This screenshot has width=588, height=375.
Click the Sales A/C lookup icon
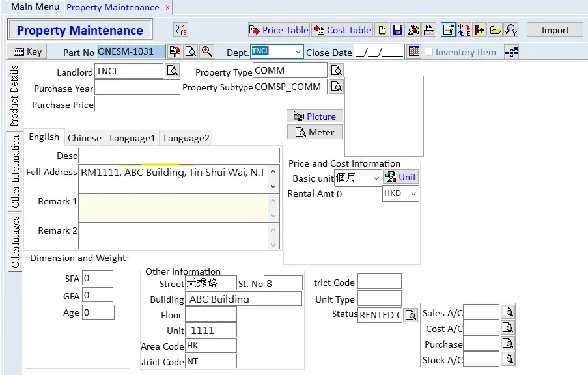(x=508, y=312)
